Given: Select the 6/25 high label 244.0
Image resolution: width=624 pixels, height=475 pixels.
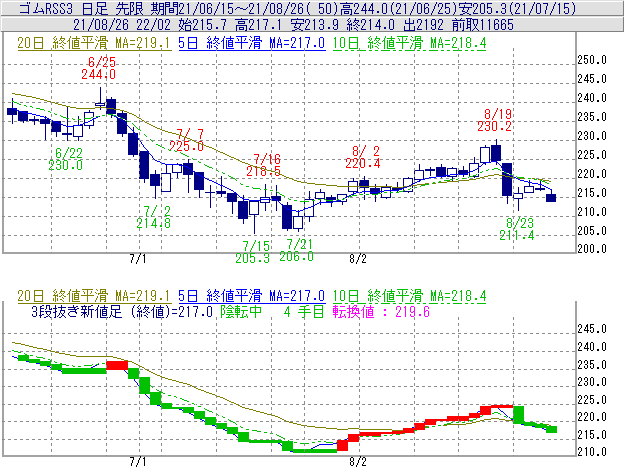Looking at the screenshot, I should (99, 68).
